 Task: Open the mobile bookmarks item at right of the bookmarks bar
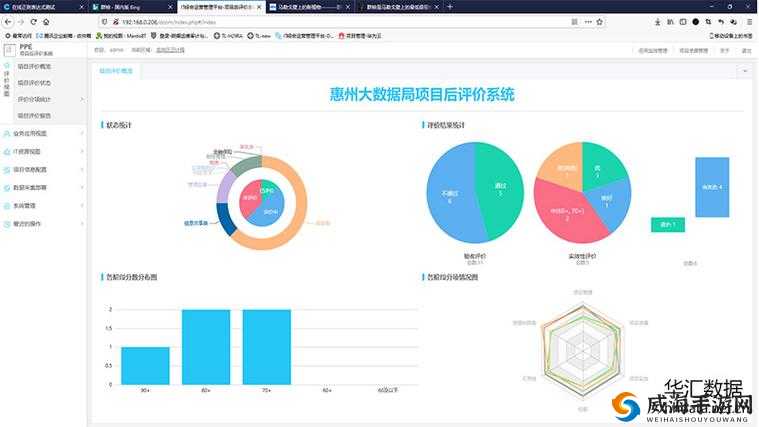pyautogui.click(x=731, y=36)
